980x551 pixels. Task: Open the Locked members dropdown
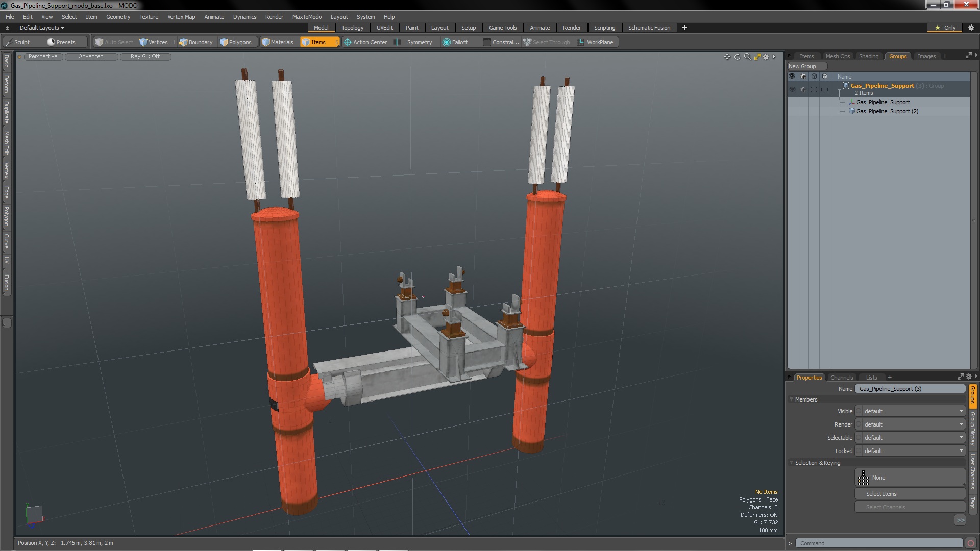click(x=911, y=451)
